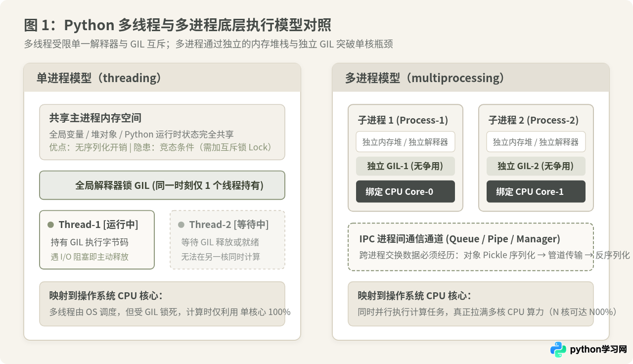Click "独立内存堆 / 独立解释器" box under Process-1

pyautogui.click(x=406, y=142)
